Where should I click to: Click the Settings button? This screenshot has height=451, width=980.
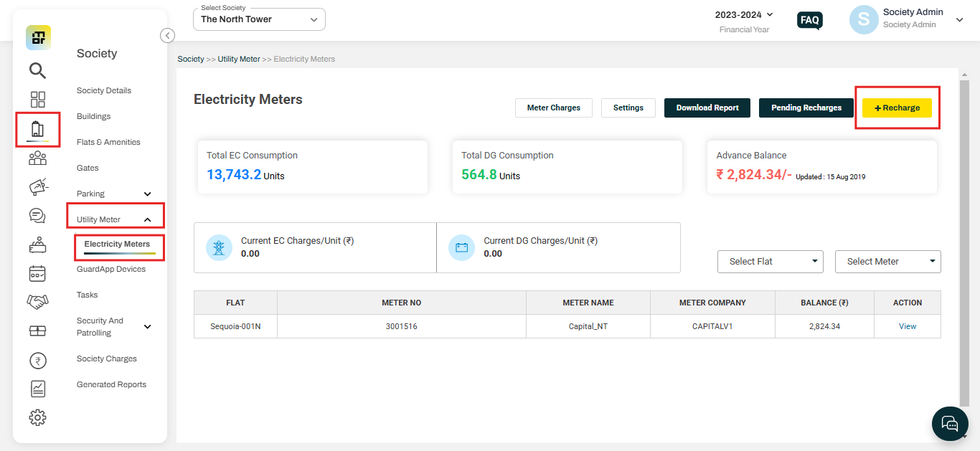[x=628, y=108]
